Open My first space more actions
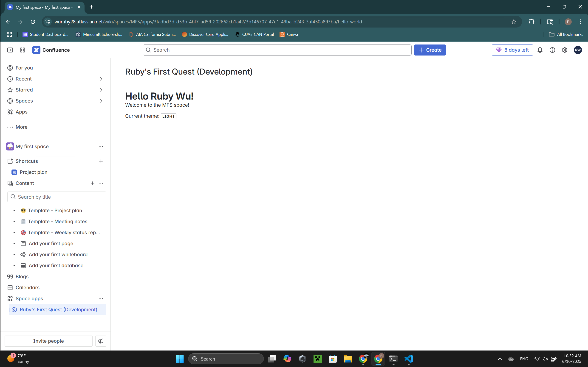This screenshot has height=367, width=588. point(101,147)
